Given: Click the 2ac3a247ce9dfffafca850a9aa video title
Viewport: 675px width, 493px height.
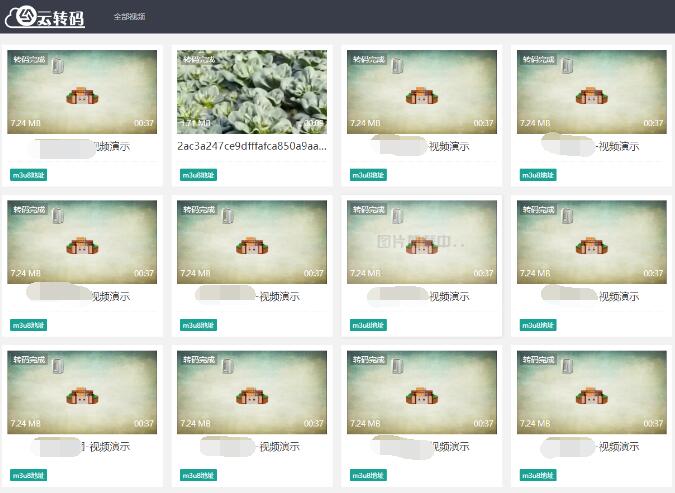Looking at the screenshot, I should tap(251, 146).
